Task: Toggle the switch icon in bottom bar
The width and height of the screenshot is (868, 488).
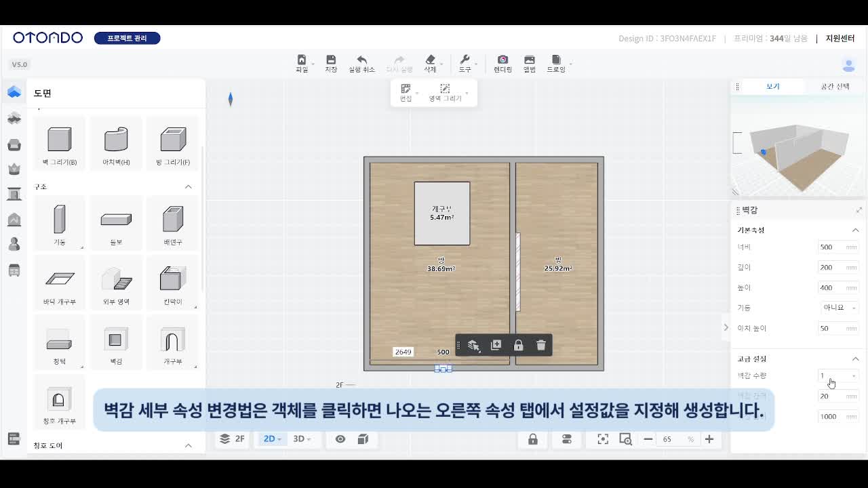Action: 567,439
